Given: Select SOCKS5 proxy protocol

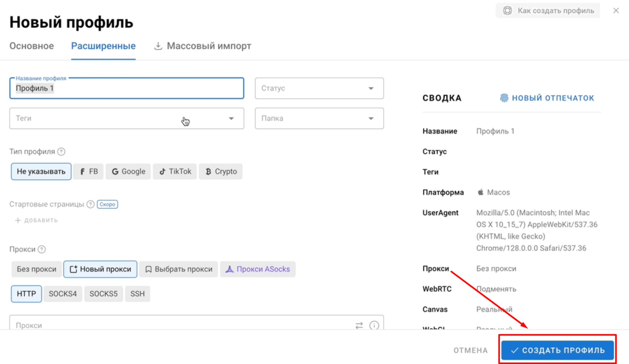Looking at the screenshot, I should [x=104, y=294].
